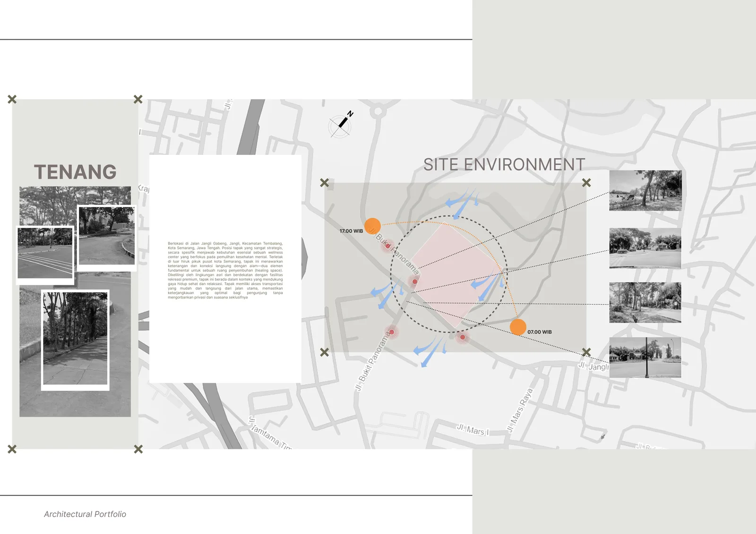Click the north compass icon on the map
This screenshot has width=756, height=534.
coord(341,125)
